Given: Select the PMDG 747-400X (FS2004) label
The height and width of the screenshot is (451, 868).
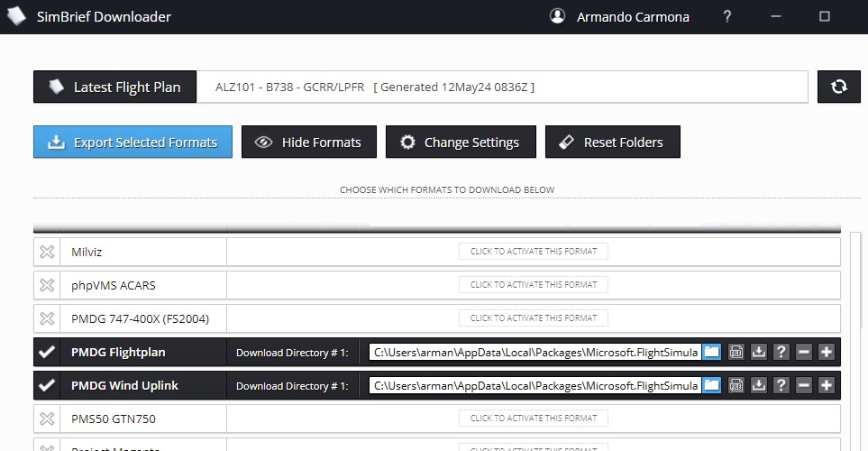Looking at the screenshot, I should click(140, 318).
